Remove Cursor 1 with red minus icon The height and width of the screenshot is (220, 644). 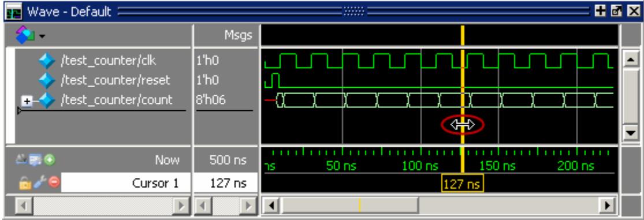[x=54, y=182]
